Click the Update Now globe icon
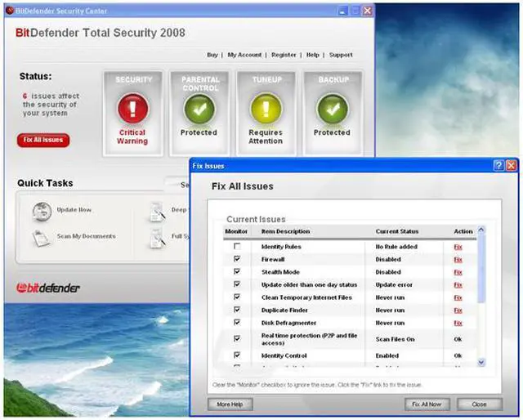Image resolution: width=523 pixels, height=420 pixels. (42, 211)
